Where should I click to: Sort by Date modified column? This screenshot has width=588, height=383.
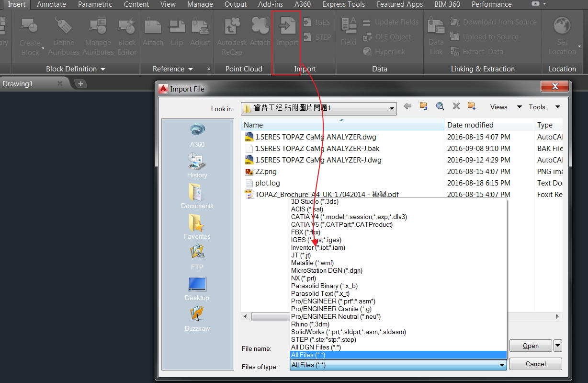point(489,125)
